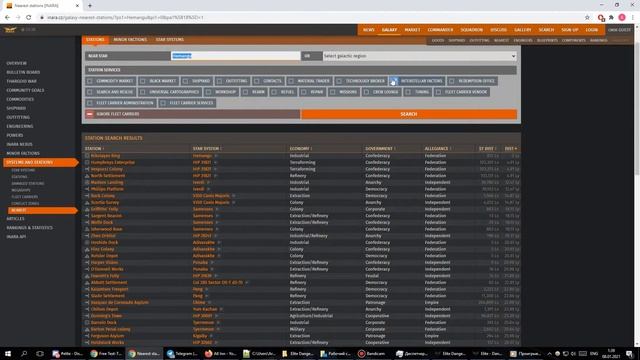Click the orange Search button

[409, 114]
